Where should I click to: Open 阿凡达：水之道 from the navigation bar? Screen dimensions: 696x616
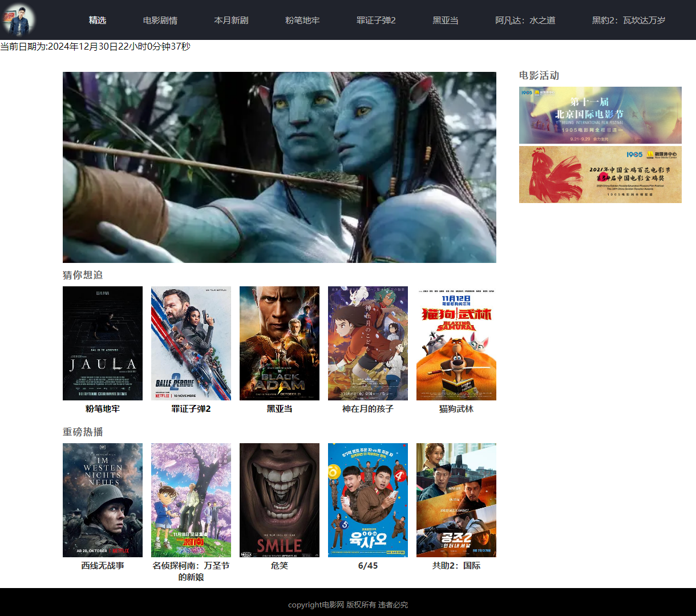(525, 21)
